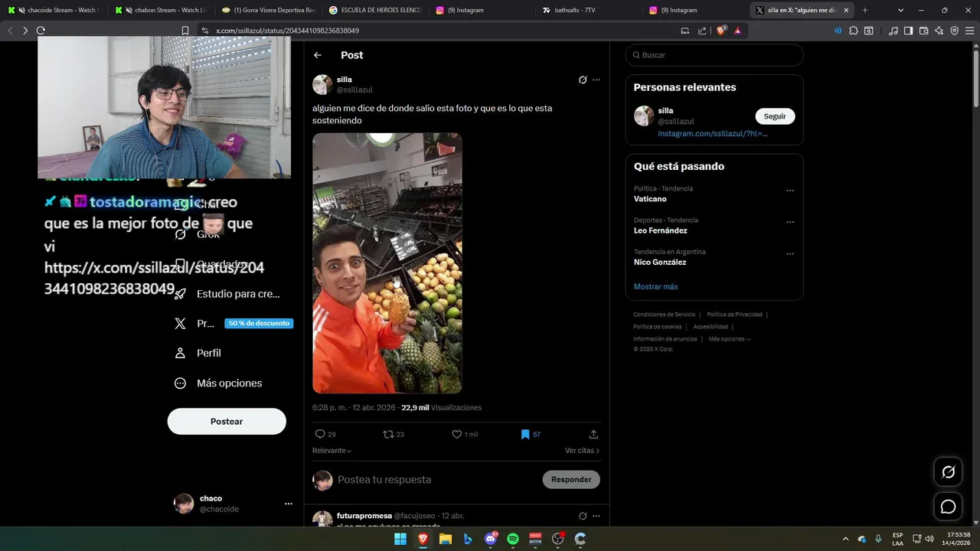Screen dimensions: 980x551
Task: Switch to the Gorra Visera Deportiva tab
Action: click(267, 10)
